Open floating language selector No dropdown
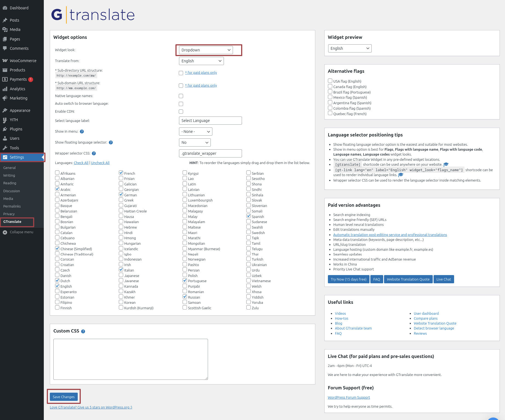 pyautogui.click(x=195, y=142)
